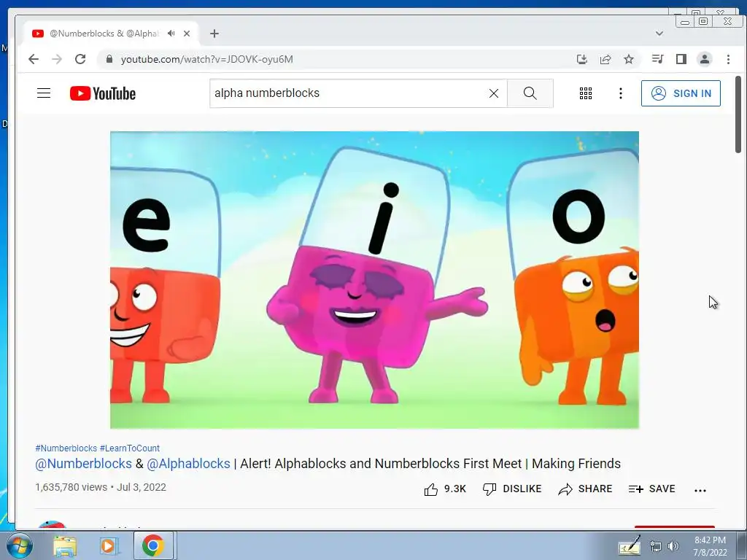Click the pen input tray icon
This screenshot has height=560, width=747.
630,545
